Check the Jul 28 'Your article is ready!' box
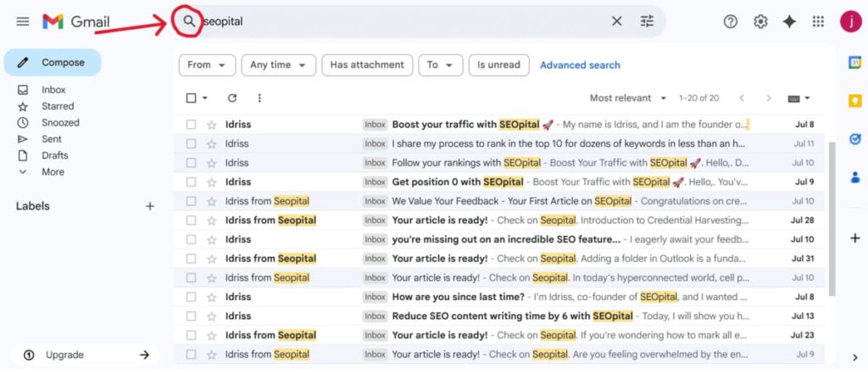Screen dimensions: 868x369 [191, 221]
